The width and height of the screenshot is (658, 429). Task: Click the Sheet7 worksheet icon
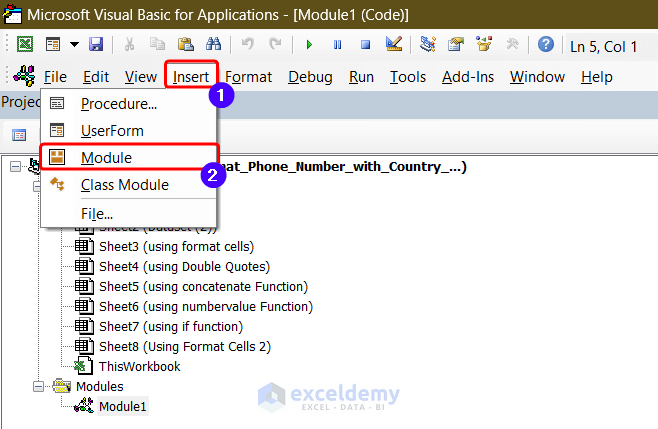click(84, 327)
